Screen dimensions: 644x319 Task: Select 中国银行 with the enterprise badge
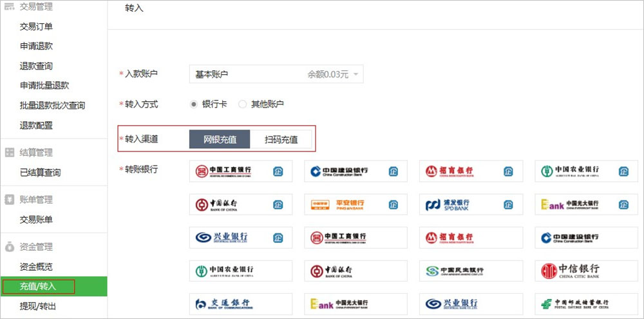tap(241, 204)
